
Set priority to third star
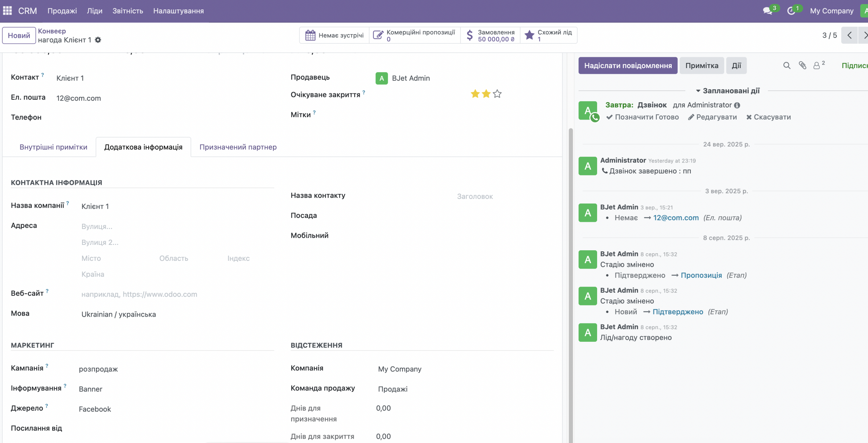point(497,94)
